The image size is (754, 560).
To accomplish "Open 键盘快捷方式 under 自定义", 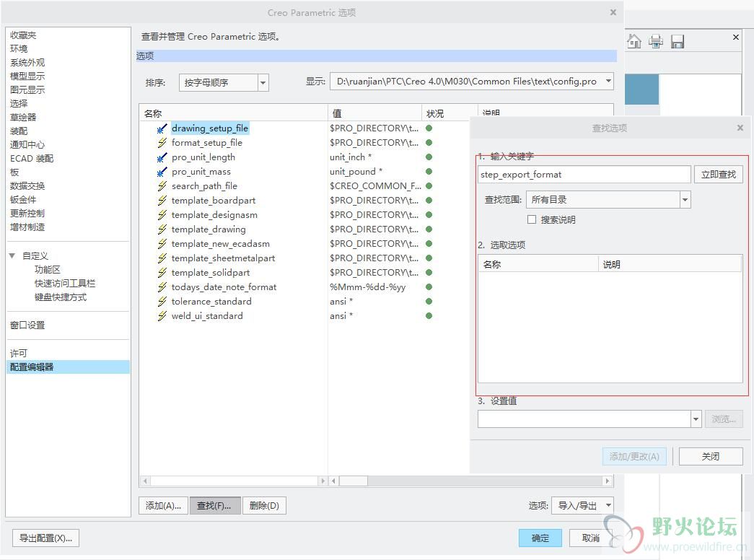I will (61, 297).
